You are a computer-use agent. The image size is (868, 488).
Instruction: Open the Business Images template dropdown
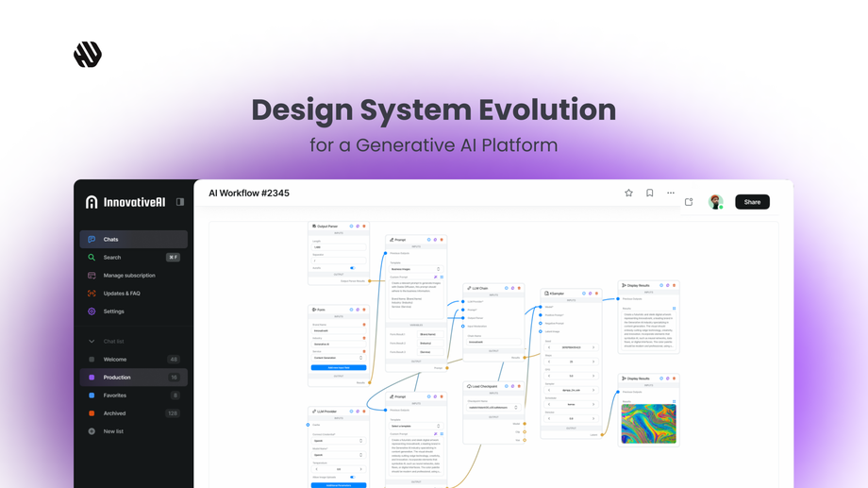pyautogui.click(x=416, y=269)
